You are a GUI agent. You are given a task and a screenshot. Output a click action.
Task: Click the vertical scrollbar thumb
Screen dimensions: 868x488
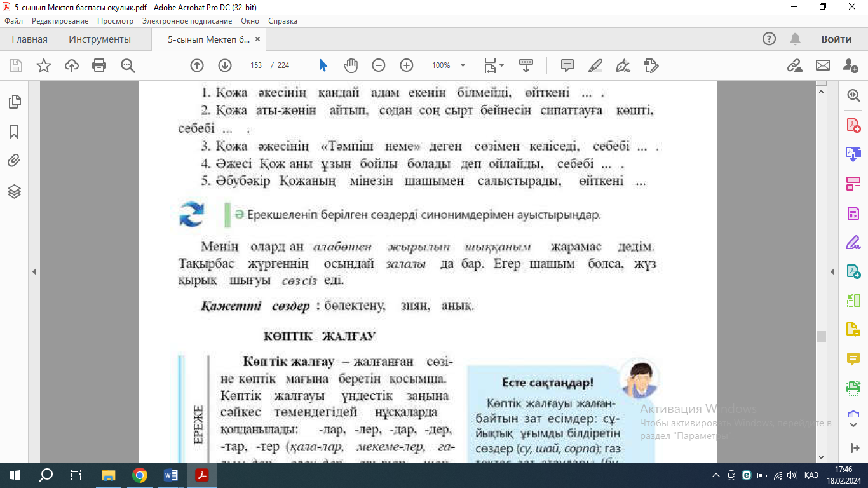click(822, 337)
